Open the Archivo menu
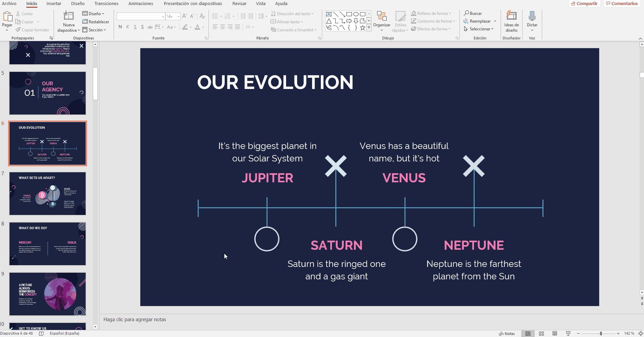This screenshot has height=337, width=644. (x=9, y=4)
